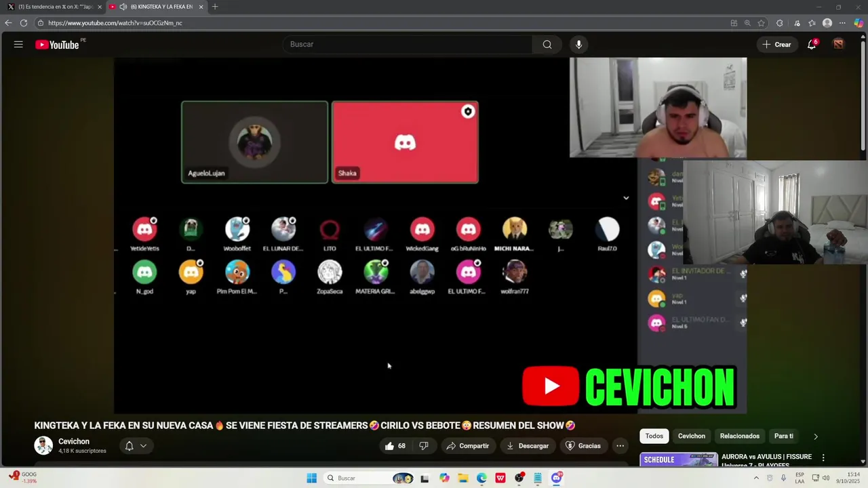Close the YouTube video tab
The image size is (868, 488).
point(201,7)
